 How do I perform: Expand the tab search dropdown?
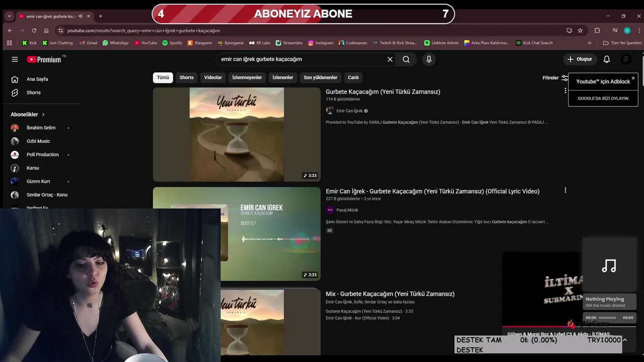9,16
